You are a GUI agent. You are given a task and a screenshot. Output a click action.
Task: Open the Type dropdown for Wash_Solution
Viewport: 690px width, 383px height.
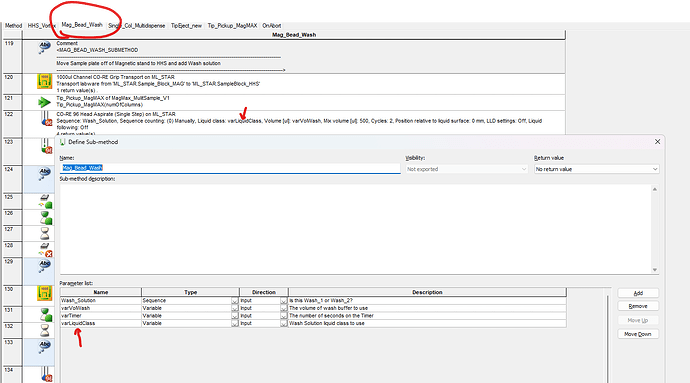click(235, 301)
